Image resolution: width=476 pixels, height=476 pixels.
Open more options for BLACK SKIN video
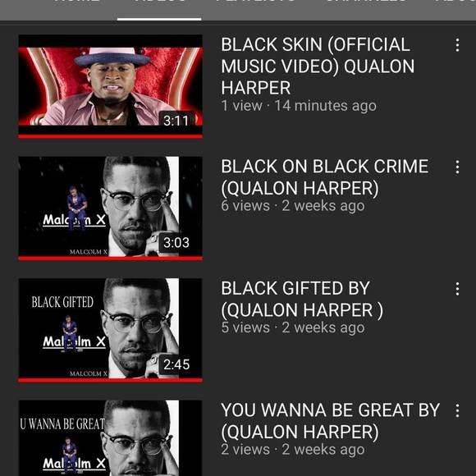pos(457,45)
